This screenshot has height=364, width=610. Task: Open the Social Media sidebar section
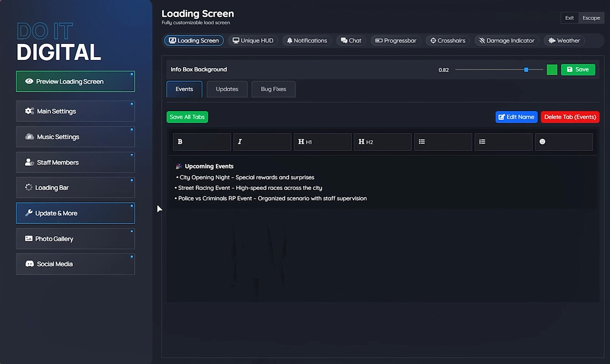tap(76, 264)
